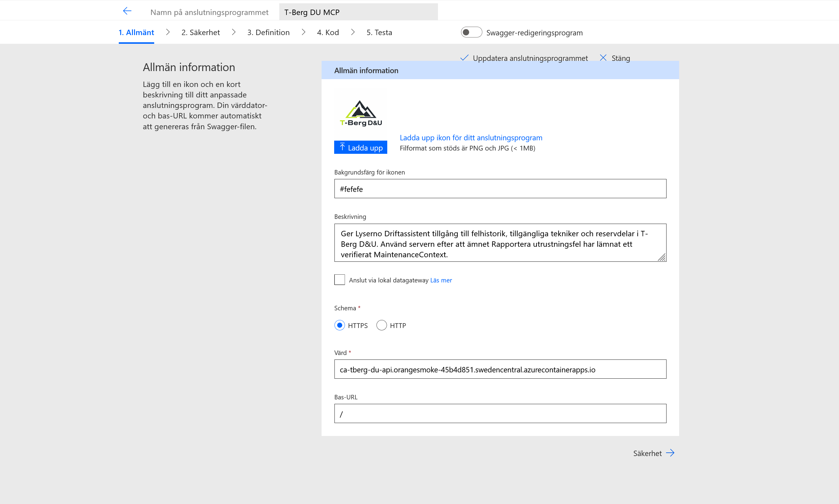Click the Bakgrundsfärg för ikonen field
Viewport: 839px width, 504px height.
click(x=500, y=189)
